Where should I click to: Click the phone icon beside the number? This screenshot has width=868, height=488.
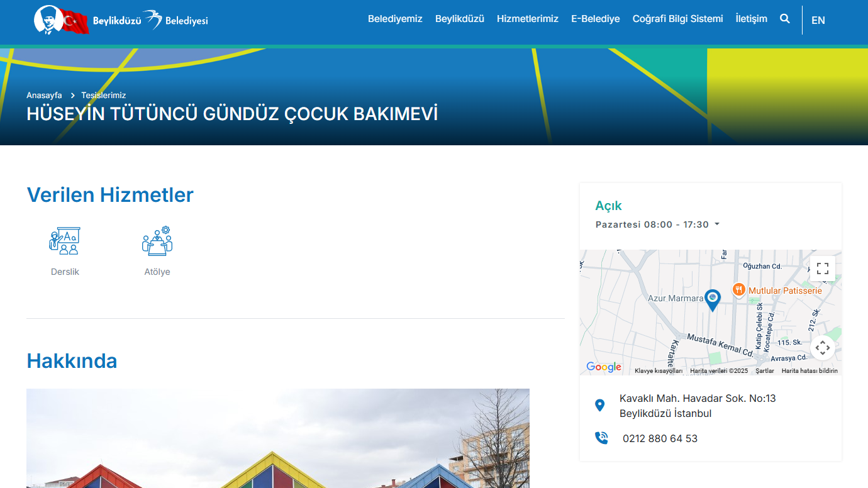point(601,438)
